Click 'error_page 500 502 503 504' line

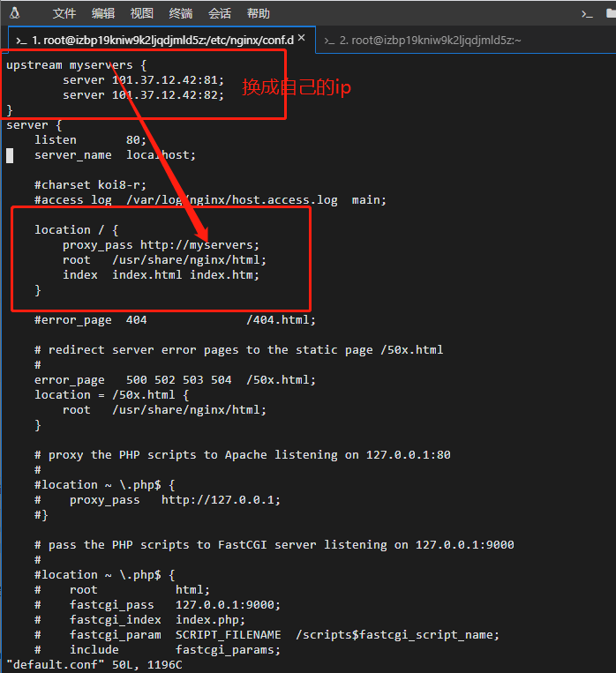coord(175,380)
